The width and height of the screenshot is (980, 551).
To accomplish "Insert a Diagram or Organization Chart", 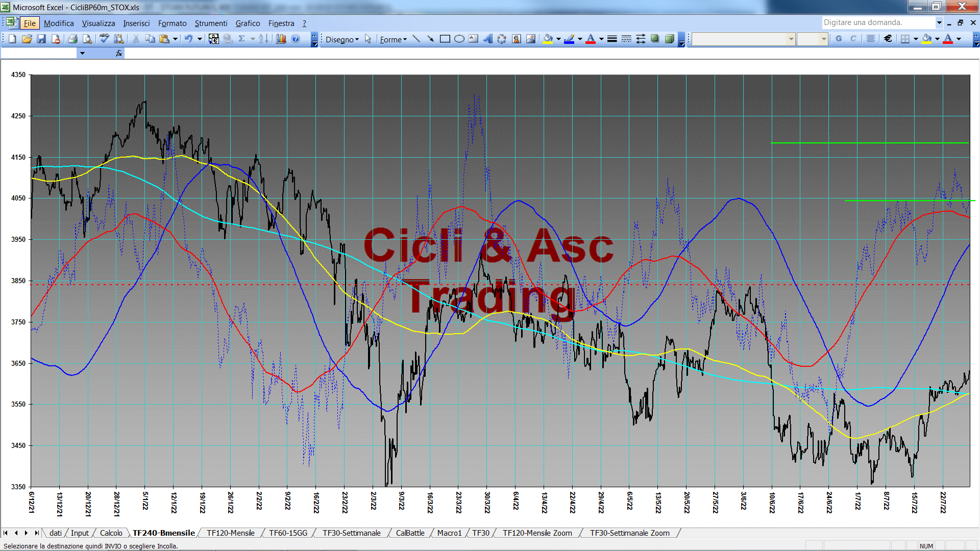I will [502, 39].
